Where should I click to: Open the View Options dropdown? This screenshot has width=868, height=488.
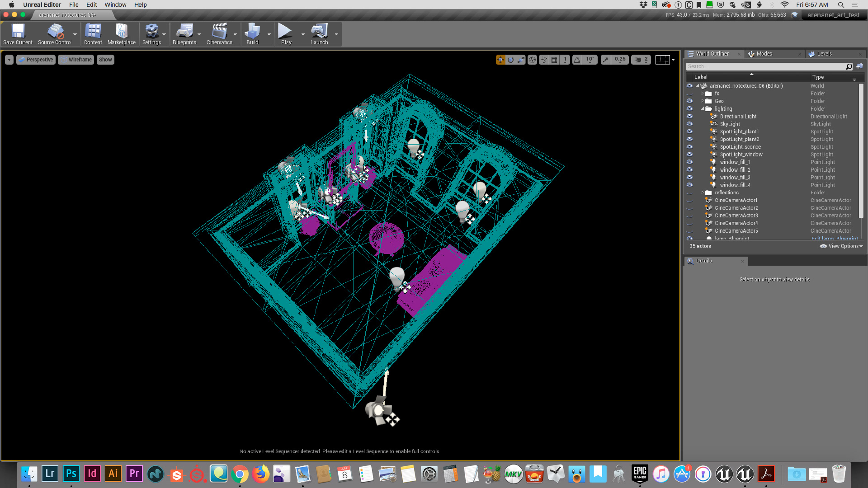[x=841, y=246]
